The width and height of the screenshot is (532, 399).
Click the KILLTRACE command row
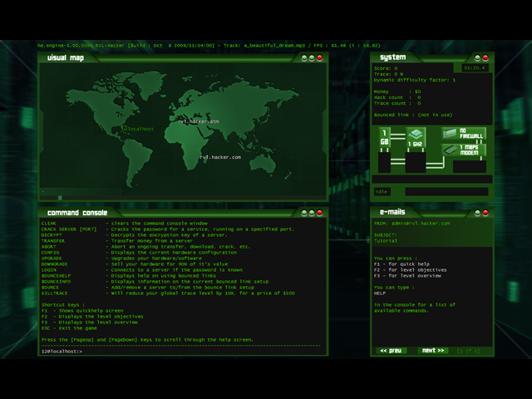168,293
